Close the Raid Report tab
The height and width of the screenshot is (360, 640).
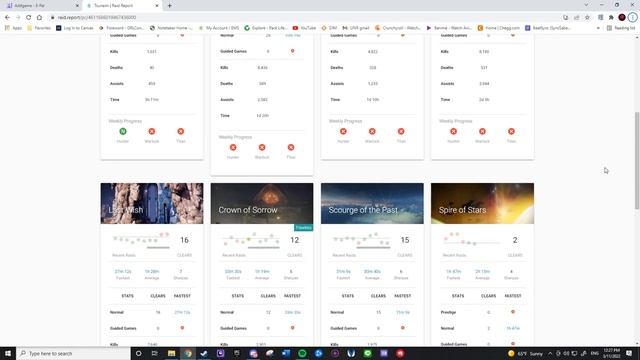click(x=157, y=6)
